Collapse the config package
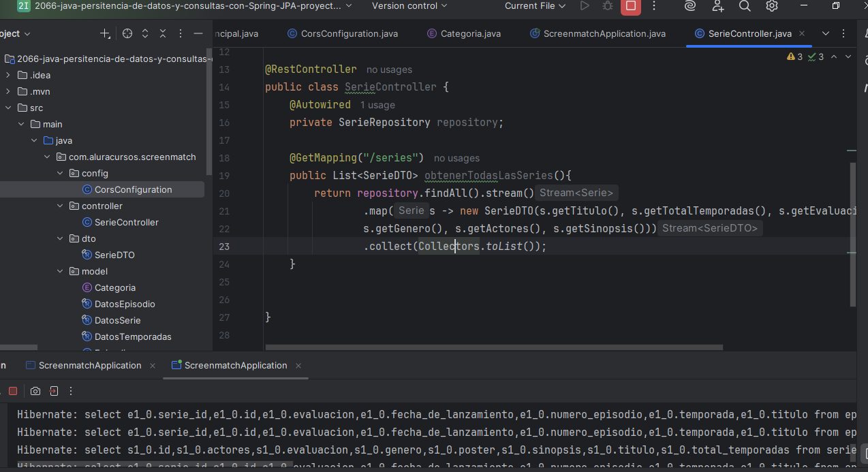The height and width of the screenshot is (472, 868). point(60,173)
